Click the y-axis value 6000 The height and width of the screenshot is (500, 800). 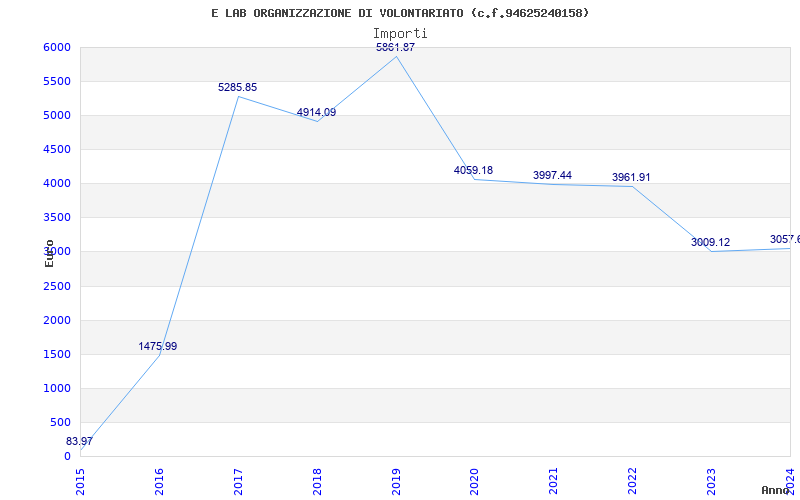(x=57, y=47)
